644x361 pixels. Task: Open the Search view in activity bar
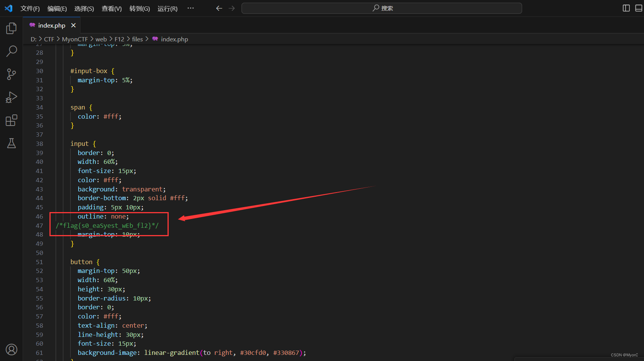[11, 51]
